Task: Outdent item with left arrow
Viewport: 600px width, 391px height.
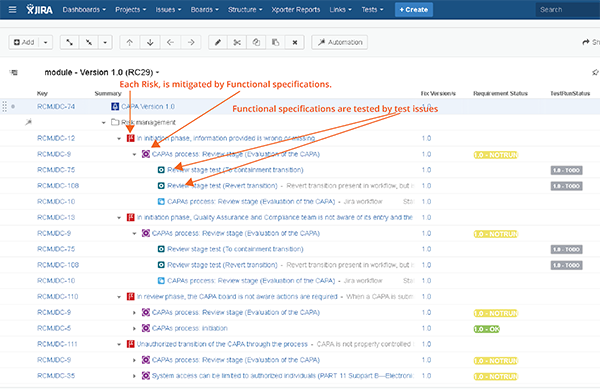Action: pyautogui.click(x=170, y=42)
